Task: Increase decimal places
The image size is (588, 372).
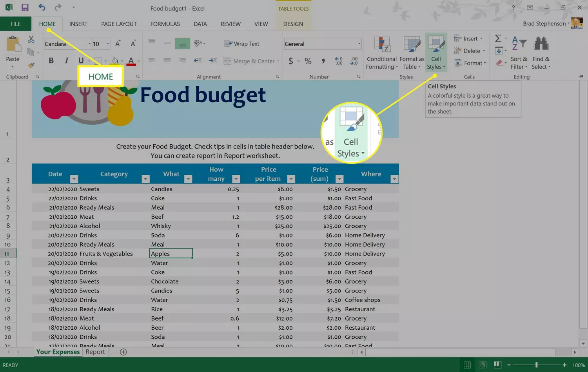Action: 339,61
